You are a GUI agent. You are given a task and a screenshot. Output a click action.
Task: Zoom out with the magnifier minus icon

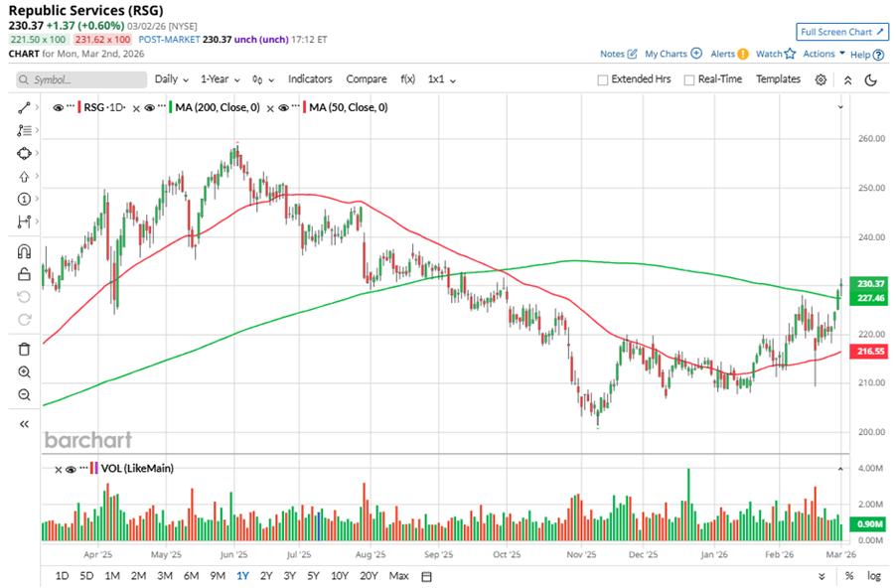(x=24, y=395)
